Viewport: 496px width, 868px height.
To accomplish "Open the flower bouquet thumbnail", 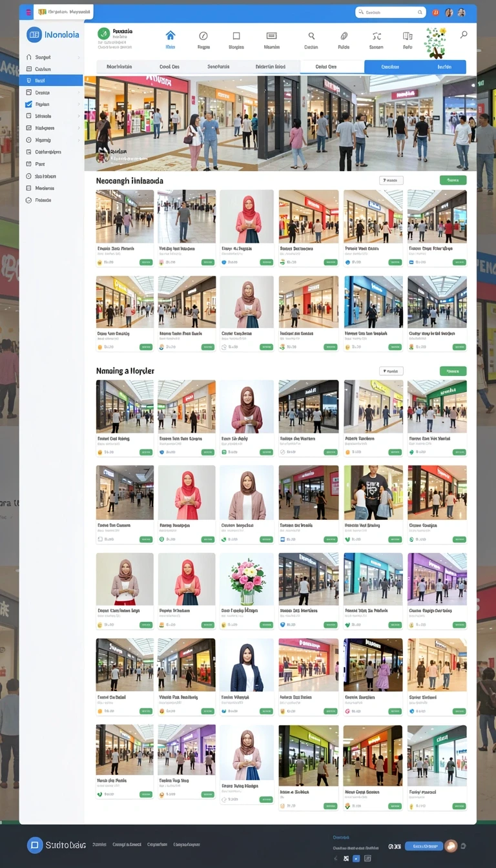I will coord(247,579).
